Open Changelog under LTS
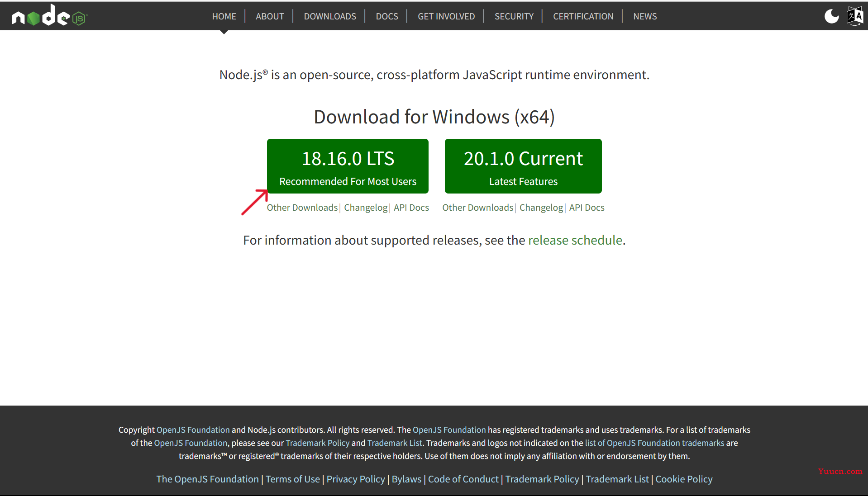The width and height of the screenshot is (868, 496). click(366, 208)
